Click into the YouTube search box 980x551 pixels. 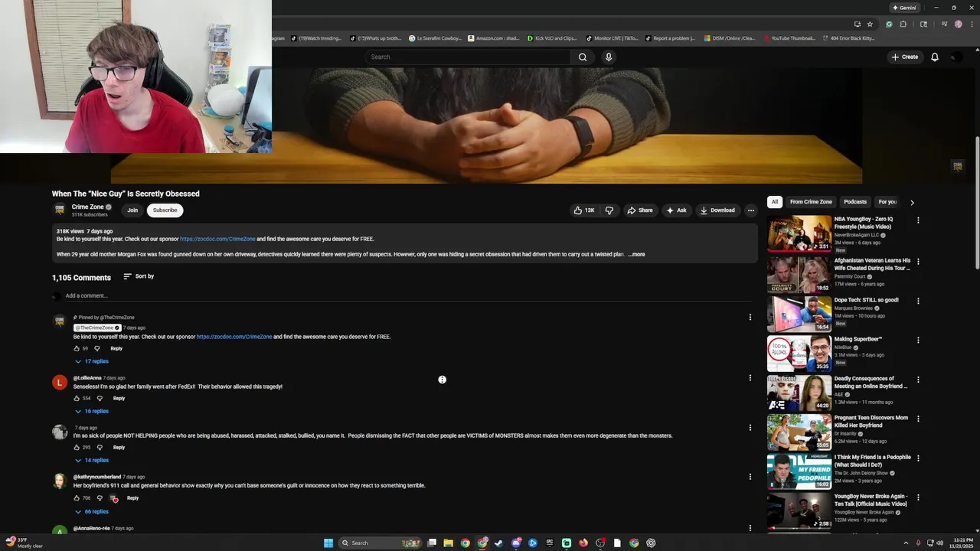[x=468, y=57]
